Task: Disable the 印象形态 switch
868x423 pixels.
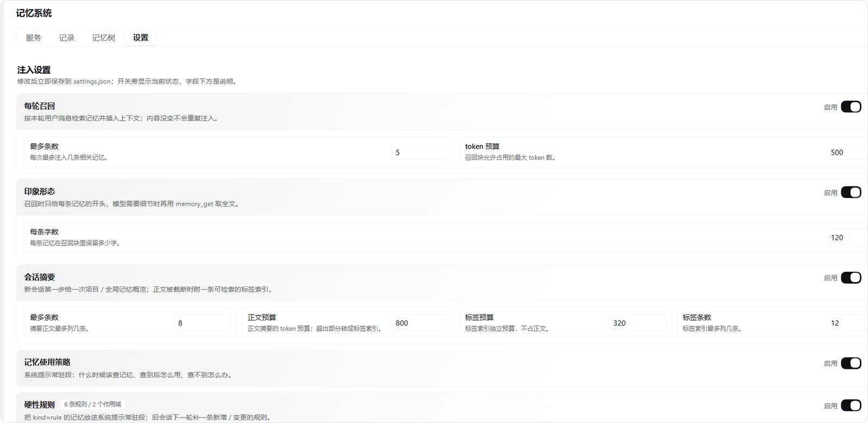Action: (x=851, y=193)
